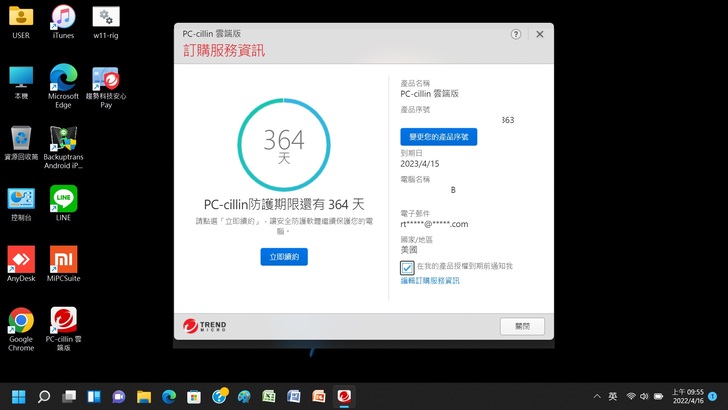Open Task View on the taskbar
This screenshot has height=410, width=728.
pos(69,397)
